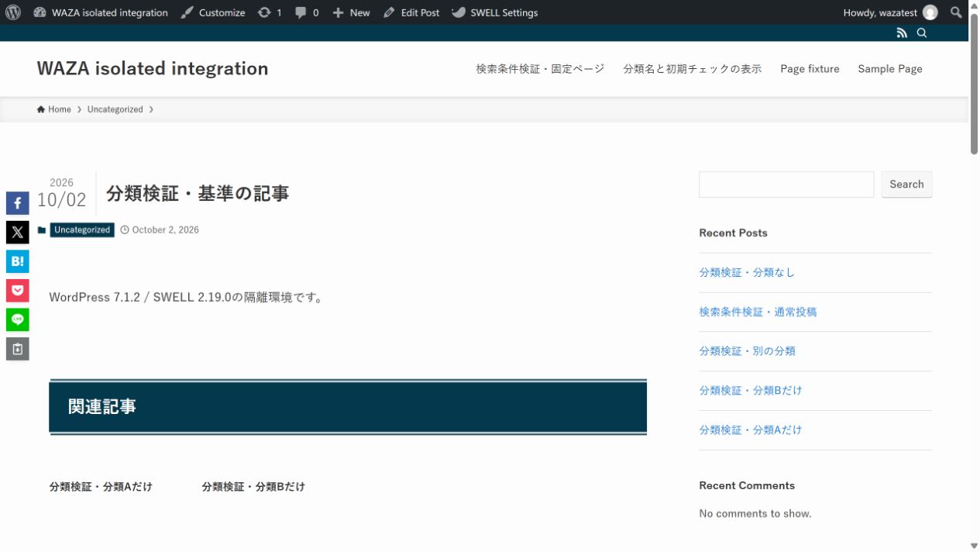Click the copy URL clipboard icon
The image size is (980, 552).
coord(18,349)
